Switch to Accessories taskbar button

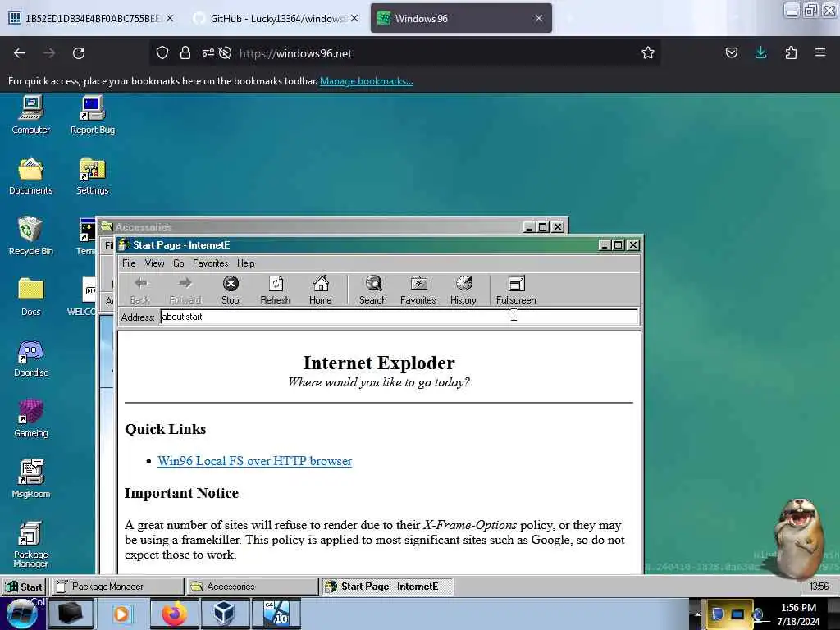click(252, 587)
